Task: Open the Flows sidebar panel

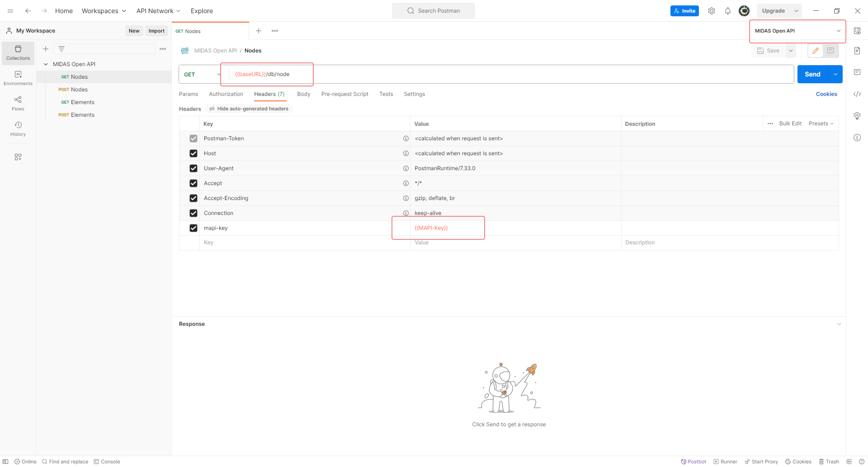Action: 18,104
